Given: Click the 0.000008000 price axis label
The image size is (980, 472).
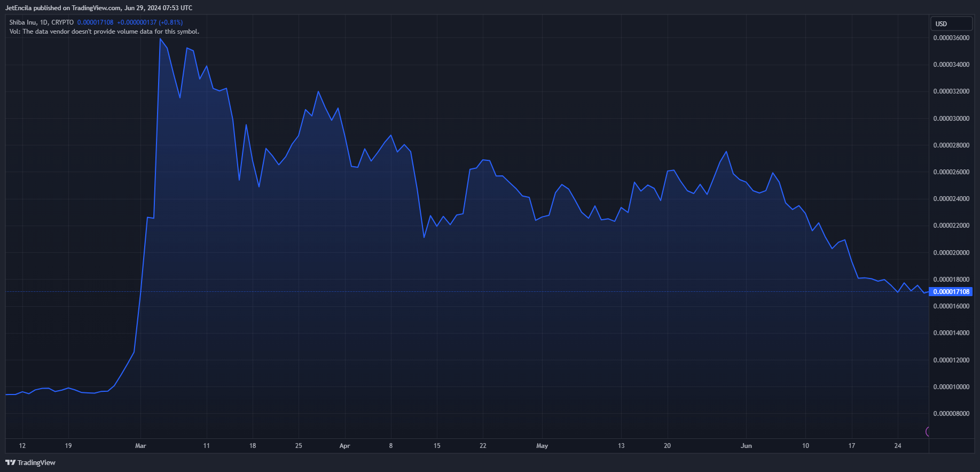Looking at the screenshot, I should (951, 414).
